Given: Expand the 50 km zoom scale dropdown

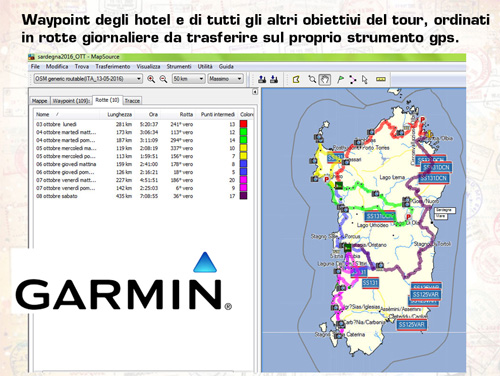Looking at the screenshot, I should pos(188,79).
